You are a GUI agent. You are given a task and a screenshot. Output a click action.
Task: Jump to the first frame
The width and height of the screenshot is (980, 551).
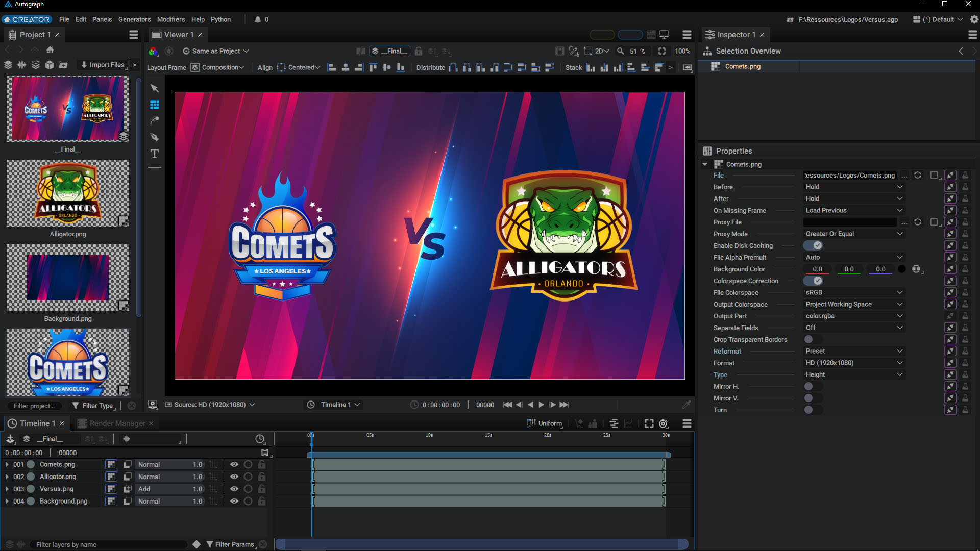click(x=507, y=405)
